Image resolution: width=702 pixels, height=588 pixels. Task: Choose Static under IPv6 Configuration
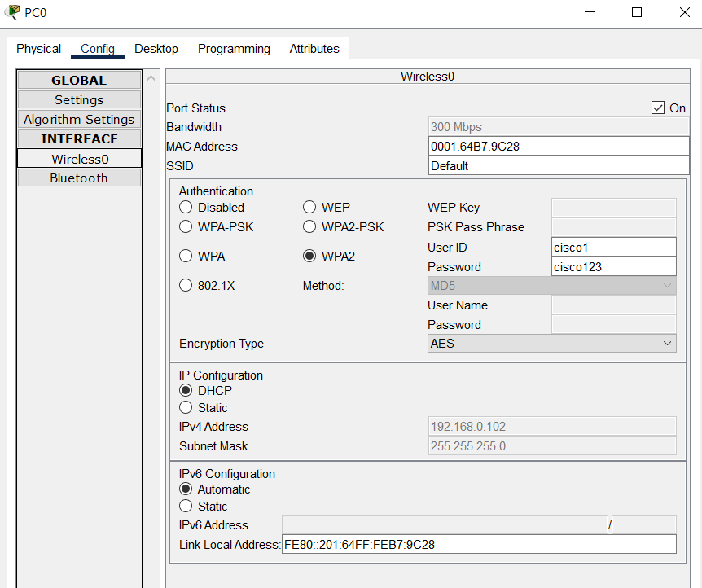tap(186, 506)
